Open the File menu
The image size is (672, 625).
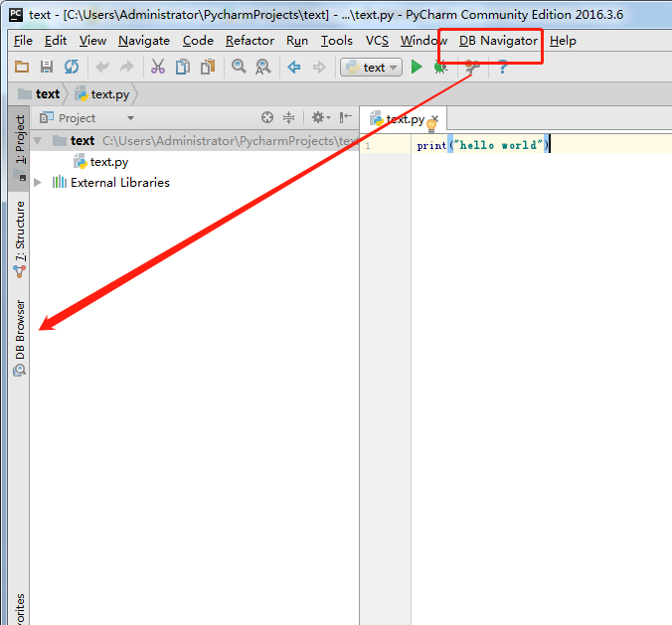23,41
